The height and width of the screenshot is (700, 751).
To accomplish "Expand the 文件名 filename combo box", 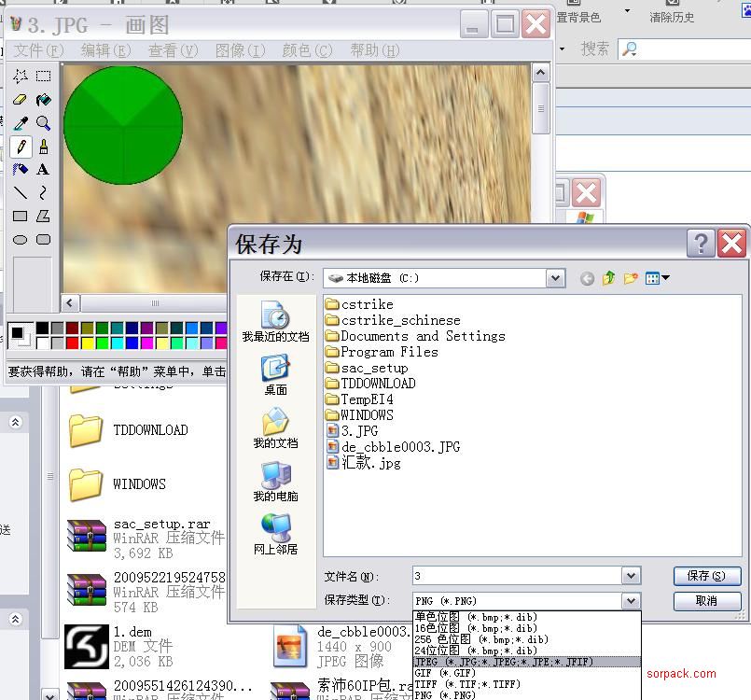I will pyautogui.click(x=631, y=575).
